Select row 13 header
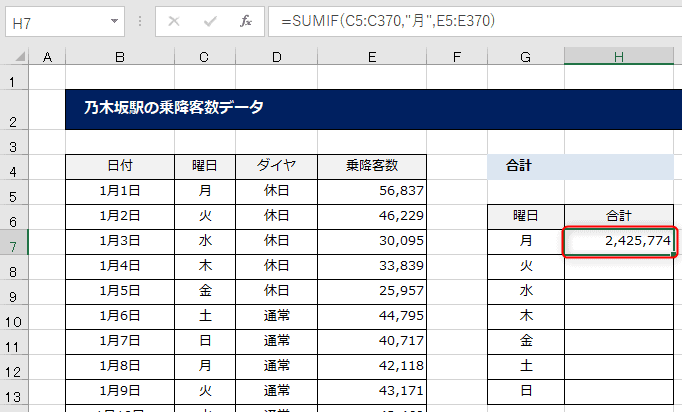This screenshot has height=412, width=682. click(x=14, y=392)
